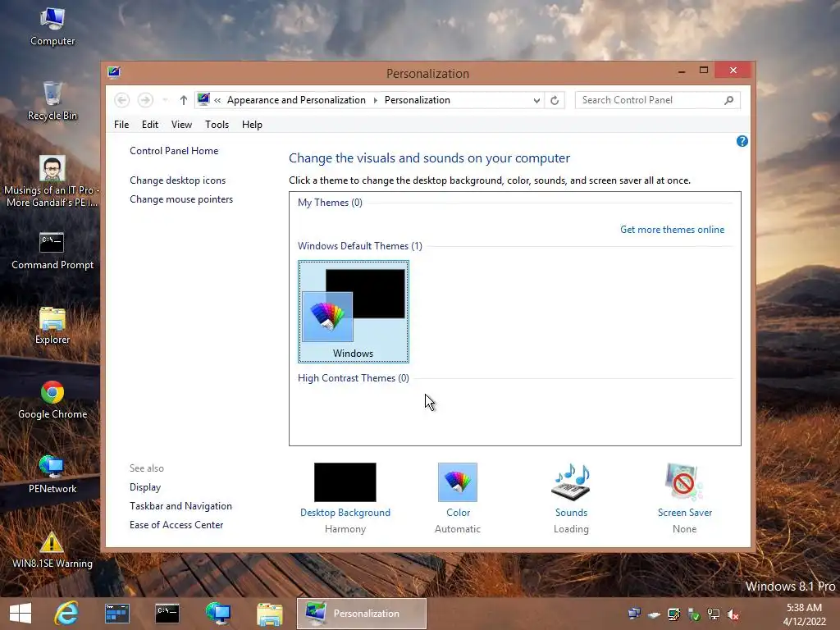840x630 pixels.
Task: Open the Color settings icon
Action: 458,482
